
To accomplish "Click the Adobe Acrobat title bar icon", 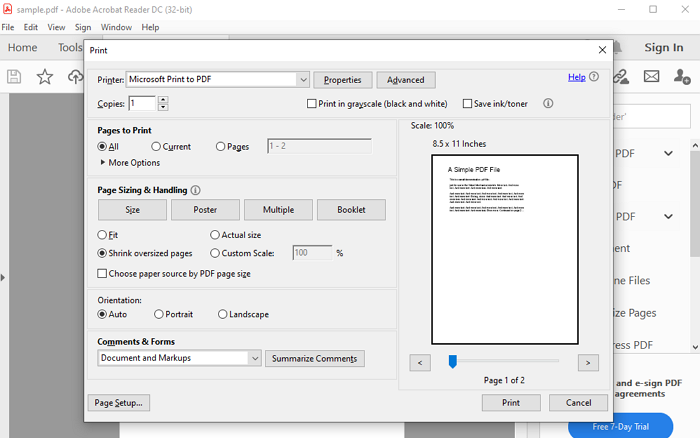I will point(8,9).
